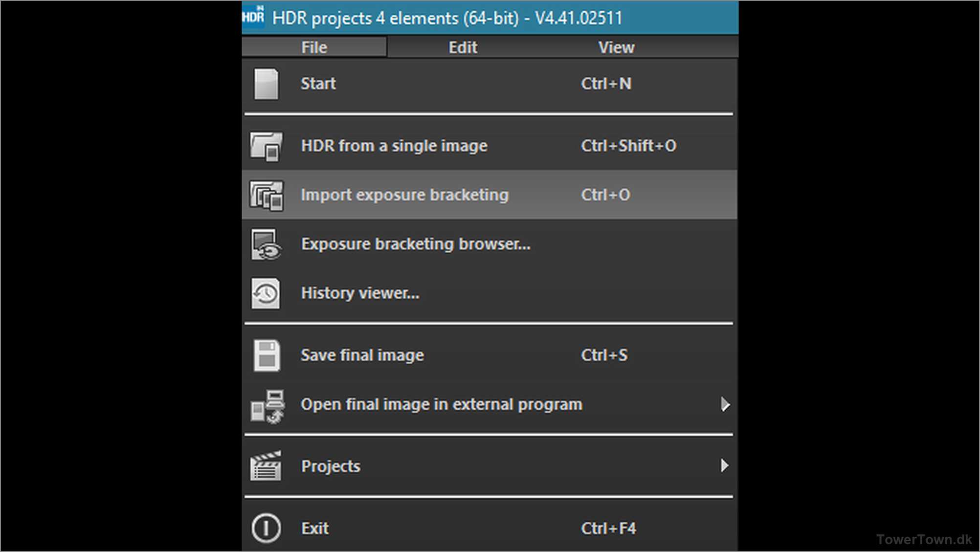Click the Import exposure bracketing icon
Viewport: 980px width, 552px height.
(266, 195)
